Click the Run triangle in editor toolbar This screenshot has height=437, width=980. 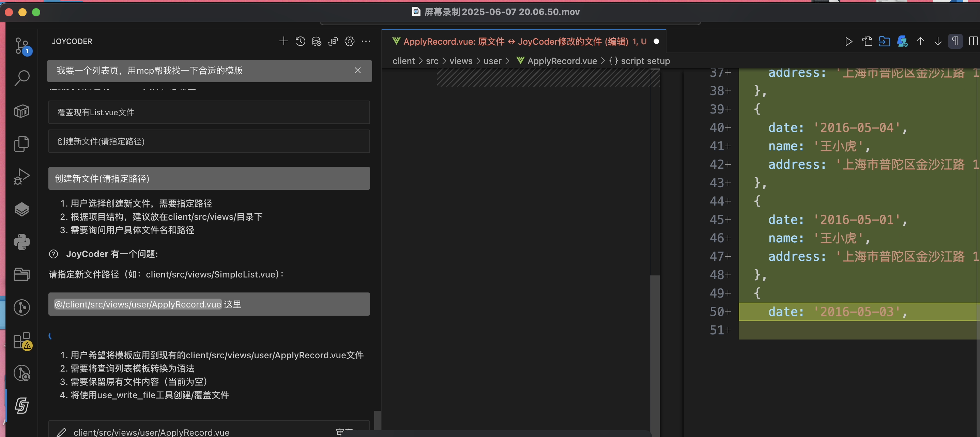848,41
